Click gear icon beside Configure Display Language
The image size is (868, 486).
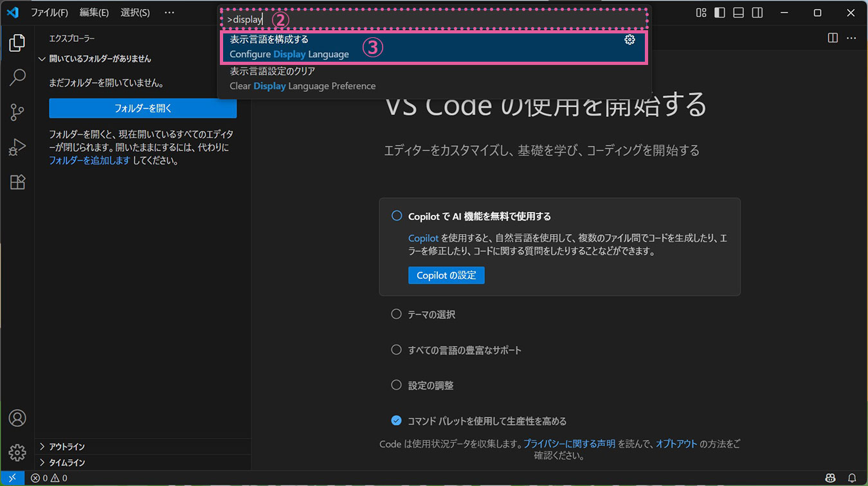click(x=630, y=40)
